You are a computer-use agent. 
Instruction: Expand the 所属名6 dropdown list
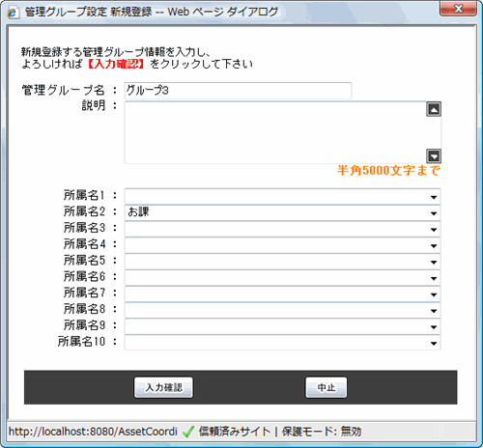pos(282,277)
